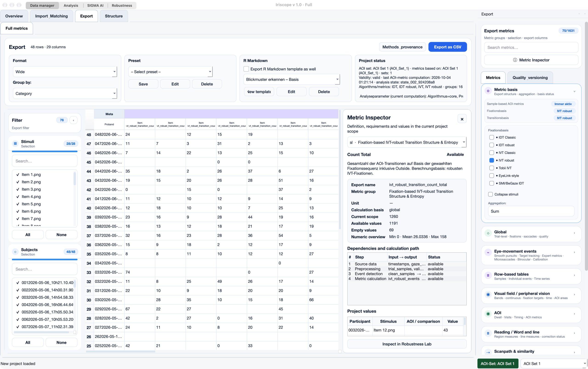Enable the IVT Classic fixation basis

point(492,153)
